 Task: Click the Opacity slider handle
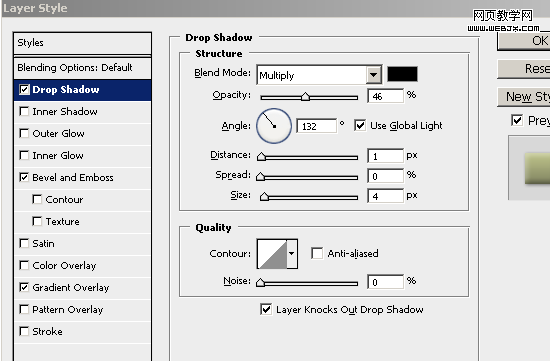[x=306, y=97]
